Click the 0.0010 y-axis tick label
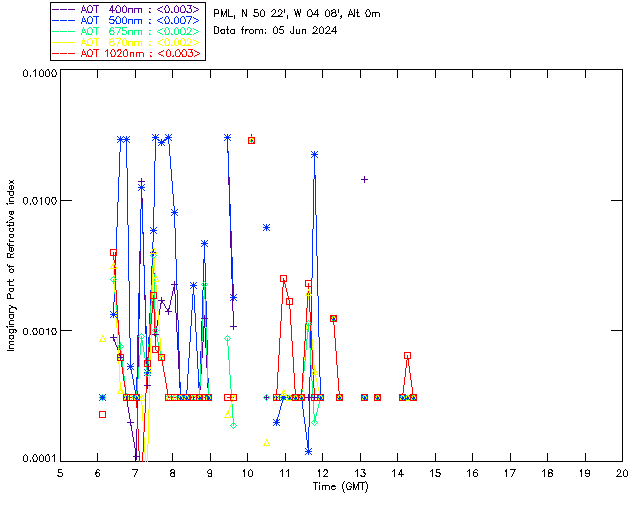 37,331
